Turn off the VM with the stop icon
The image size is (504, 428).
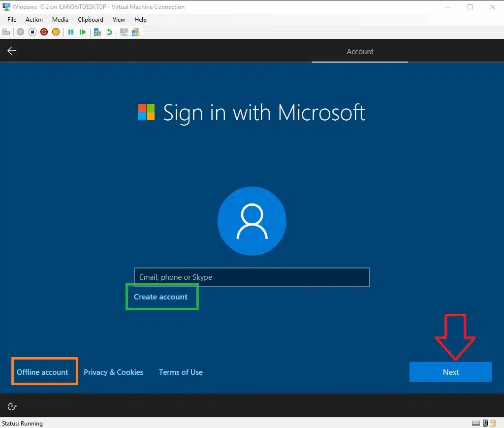(x=32, y=32)
